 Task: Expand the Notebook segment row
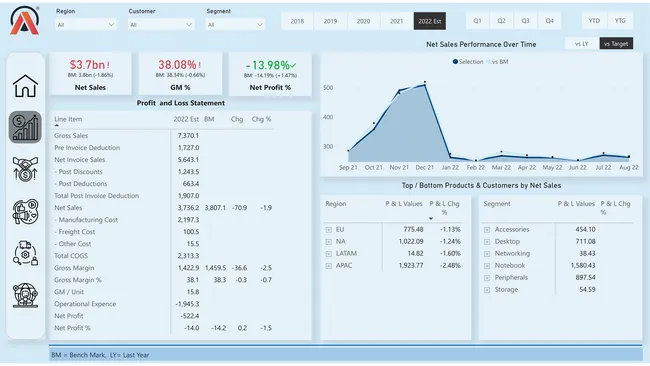pos(487,266)
